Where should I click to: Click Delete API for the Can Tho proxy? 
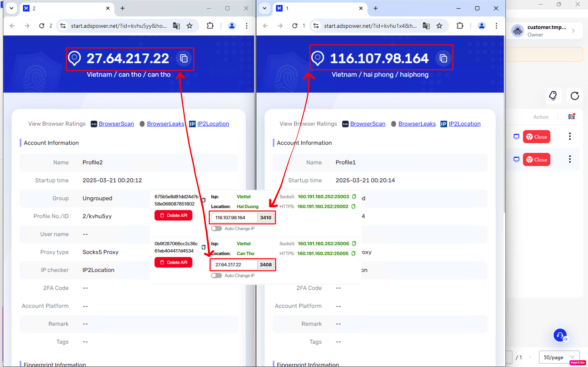click(x=173, y=262)
